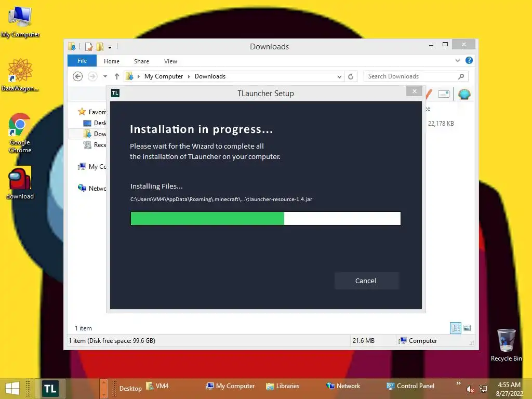Select Downloads in the address path
This screenshot has width=532, height=399.
pyautogui.click(x=210, y=76)
